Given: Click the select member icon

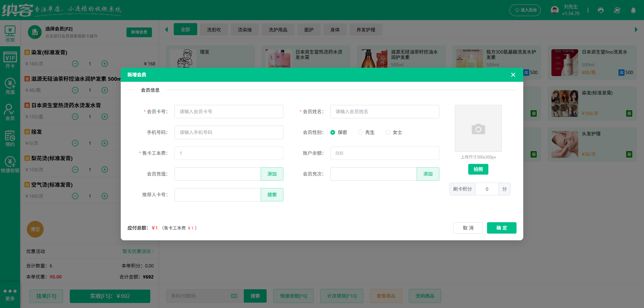Looking at the screenshot, I should click(35, 32).
